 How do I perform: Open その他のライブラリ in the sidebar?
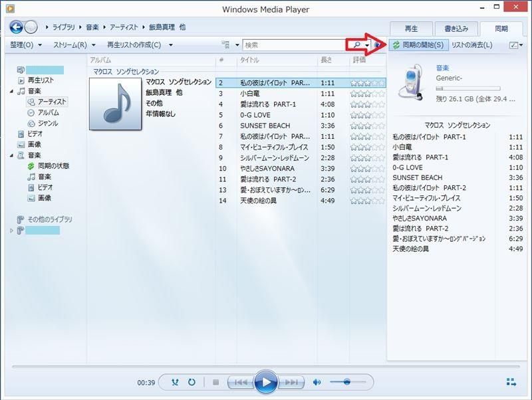point(50,219)
